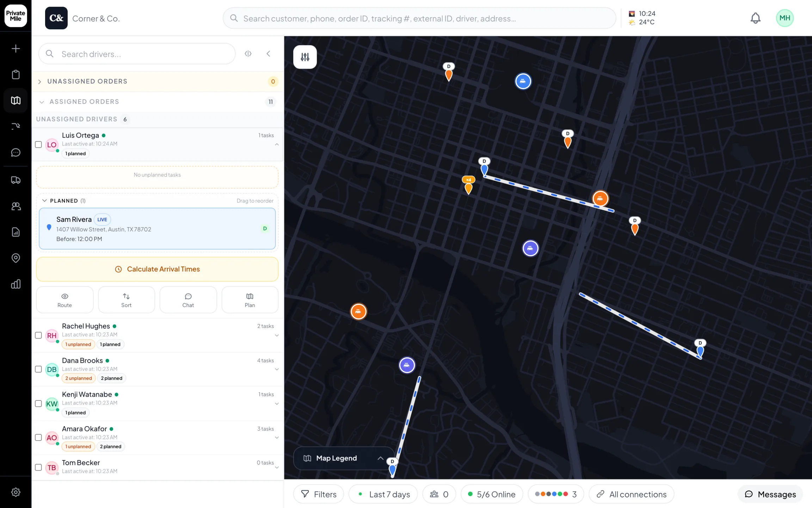812x508 pixels.
Task: Select the orange driver vehicle marker on route
Action: (600, 199)
